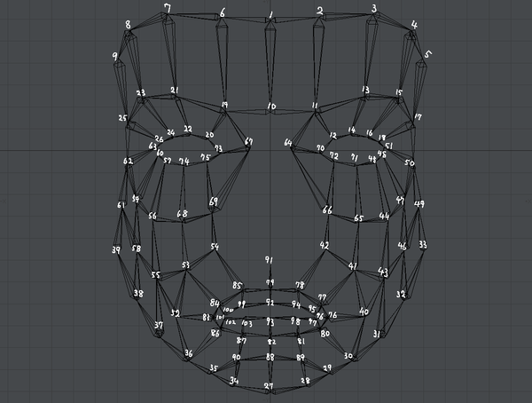
Task: Select the cheek joint numbered 41
Action: click(353, 266)
